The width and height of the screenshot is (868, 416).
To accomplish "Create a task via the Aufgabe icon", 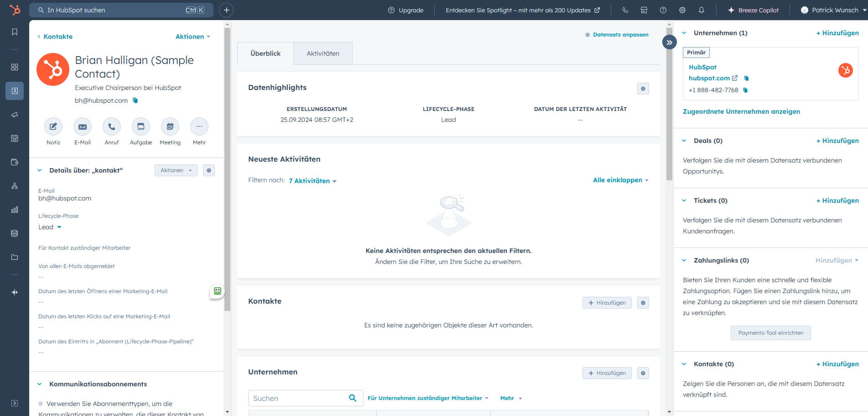I will [x=141, y=127].
